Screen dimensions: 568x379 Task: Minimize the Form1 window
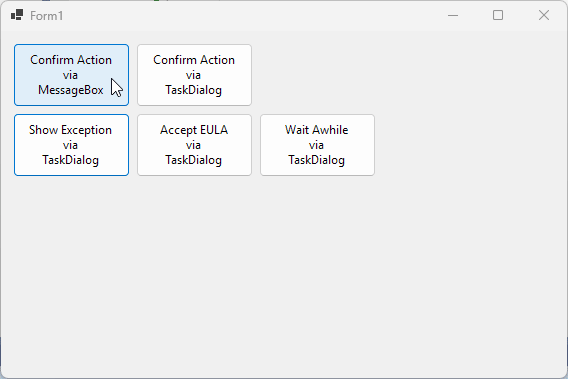pos(453,15)
